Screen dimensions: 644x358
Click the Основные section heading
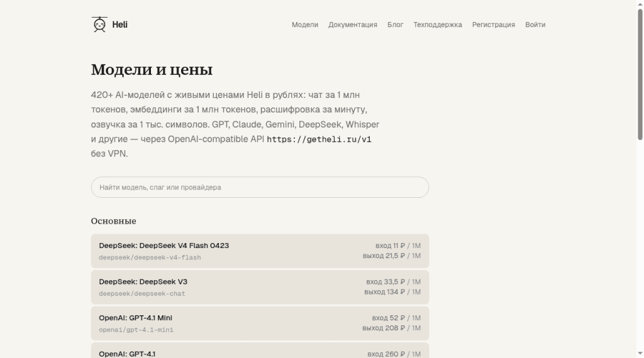pyautogui.click(x=113, y=221)
